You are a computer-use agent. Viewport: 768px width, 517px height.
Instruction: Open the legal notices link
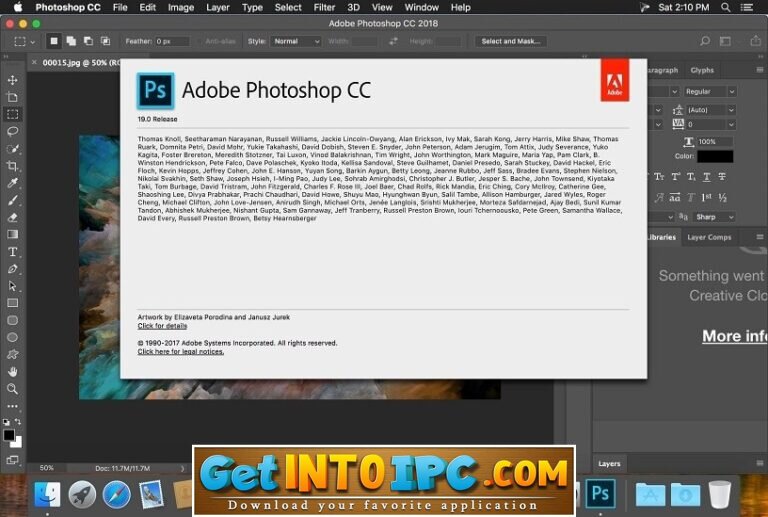(x=181, y=352)
